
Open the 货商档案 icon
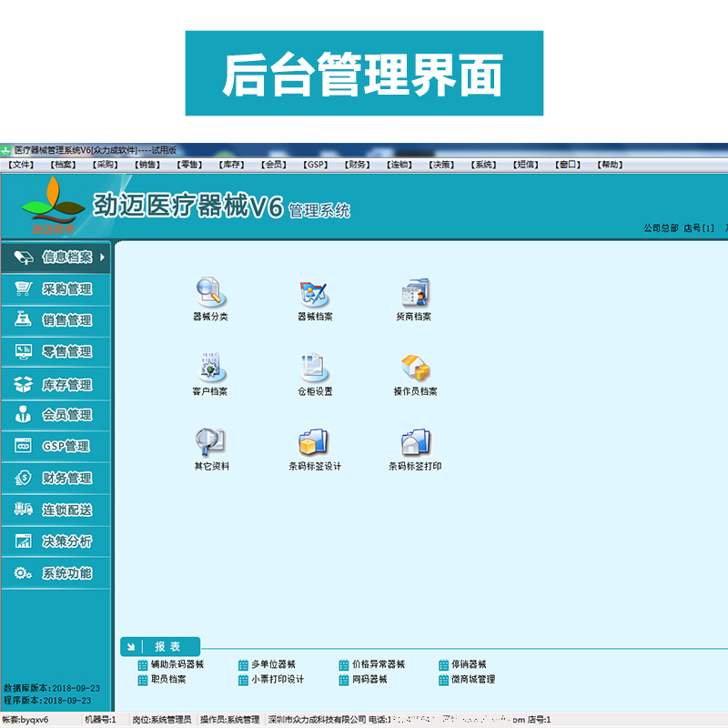point(414,298)
